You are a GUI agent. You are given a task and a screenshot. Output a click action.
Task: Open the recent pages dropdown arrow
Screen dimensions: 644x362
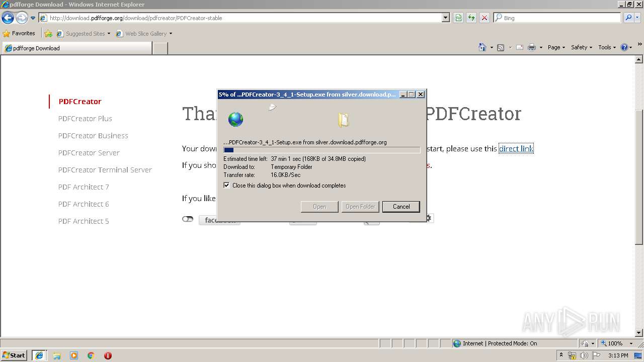(x=33, y=18)
